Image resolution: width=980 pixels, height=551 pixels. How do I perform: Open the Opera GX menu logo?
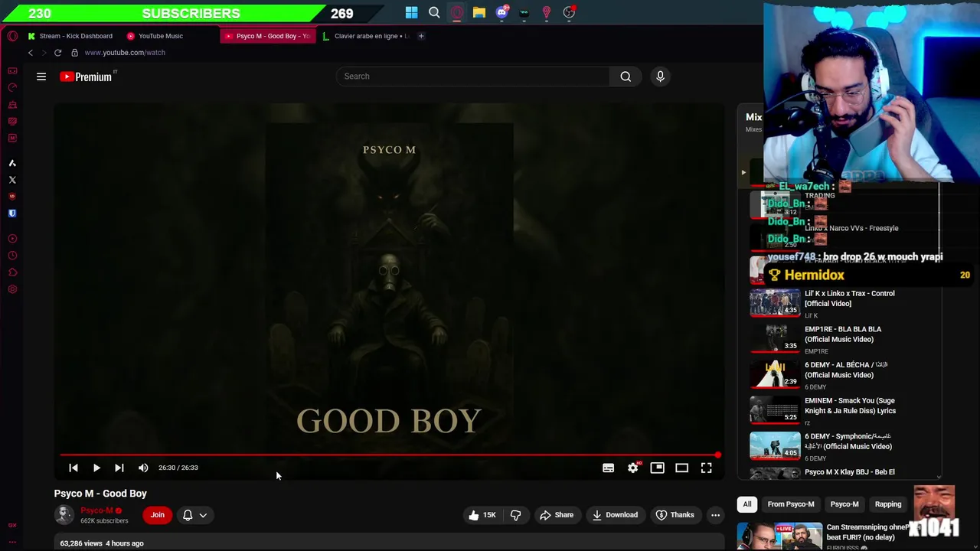point(12,36)
